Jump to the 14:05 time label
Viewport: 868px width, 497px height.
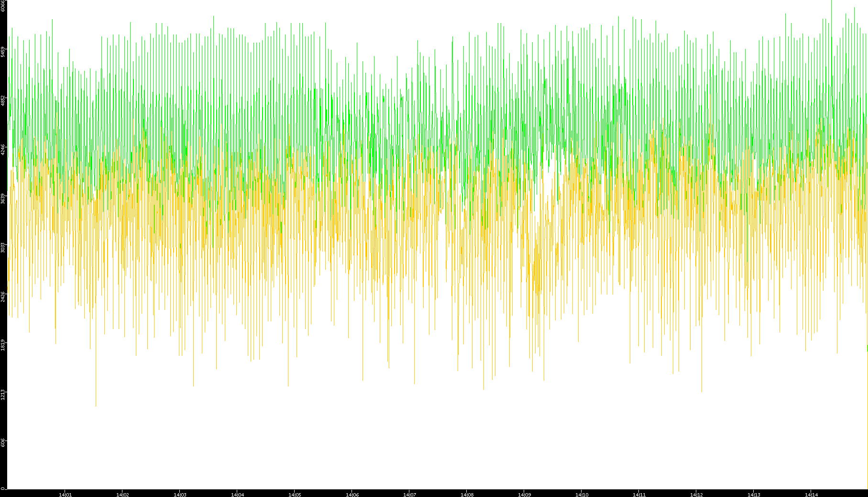295,494
